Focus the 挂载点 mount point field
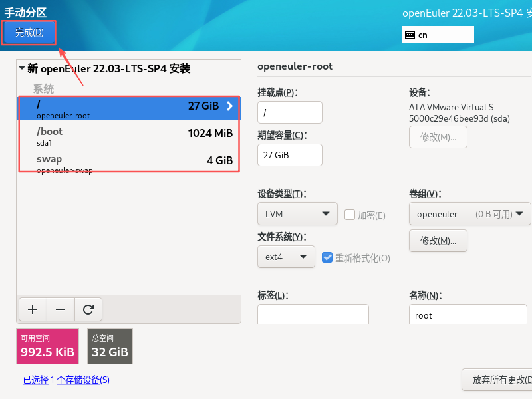Image resolution: width=532 pixels, height=399 pixels. [x=290, y=112]
